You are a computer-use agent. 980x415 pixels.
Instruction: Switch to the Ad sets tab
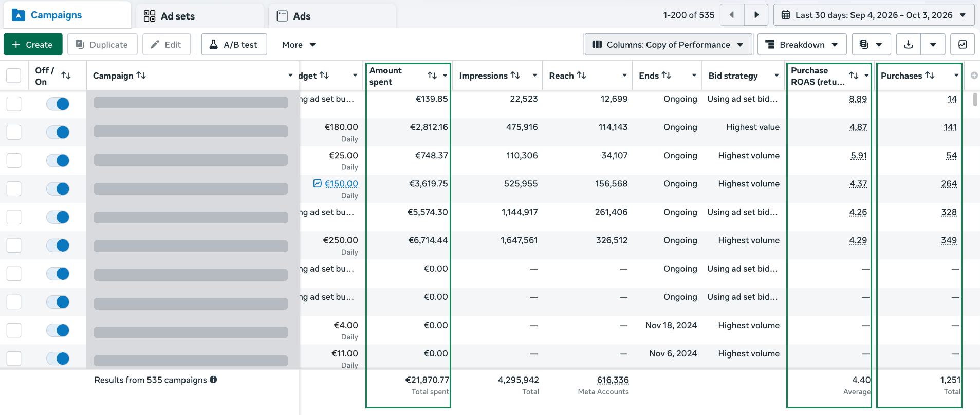pyautogui.click(x=200, y=16)
